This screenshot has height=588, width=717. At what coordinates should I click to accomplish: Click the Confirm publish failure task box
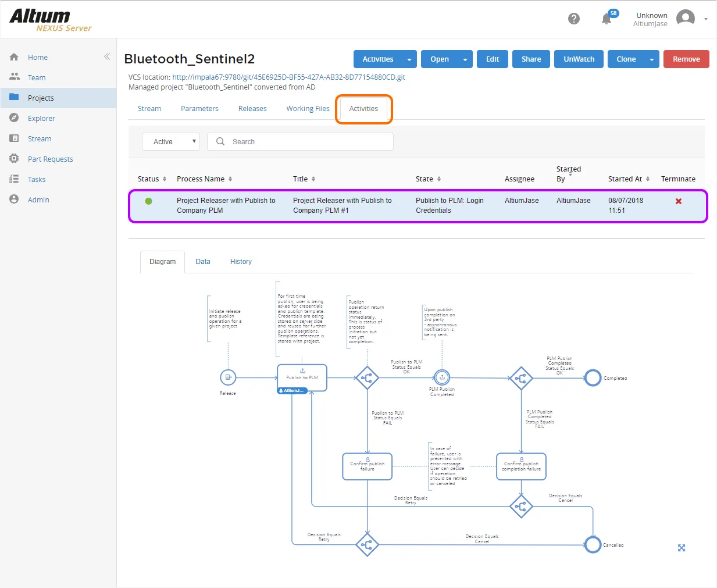368,466
